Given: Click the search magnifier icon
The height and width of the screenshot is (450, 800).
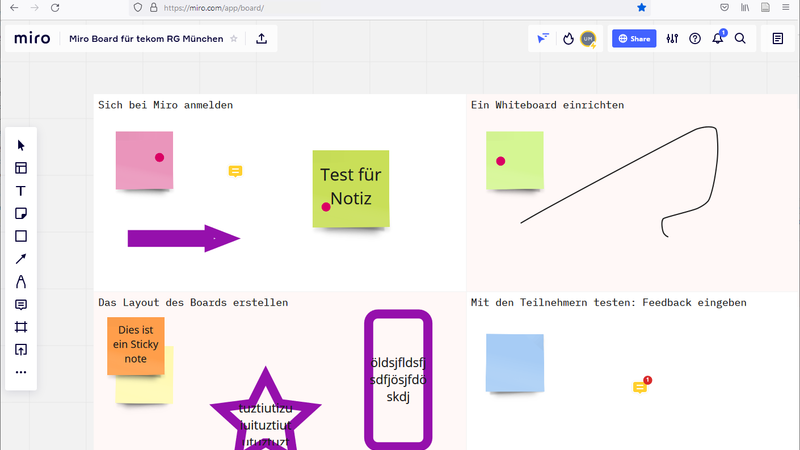Looking at the screenshot, I should pyautogui.click(x=740, y=38).
